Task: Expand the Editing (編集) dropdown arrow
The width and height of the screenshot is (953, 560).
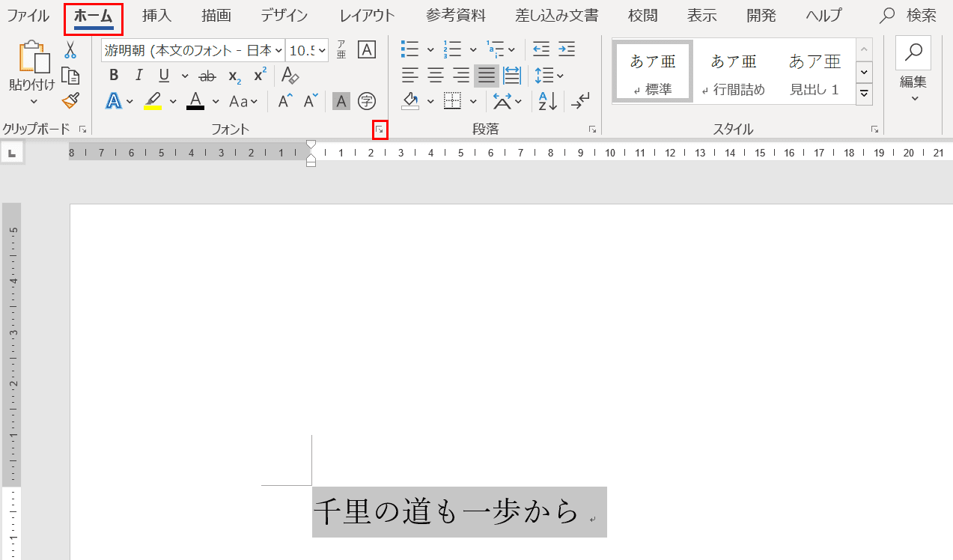Action: click(914, 98)
